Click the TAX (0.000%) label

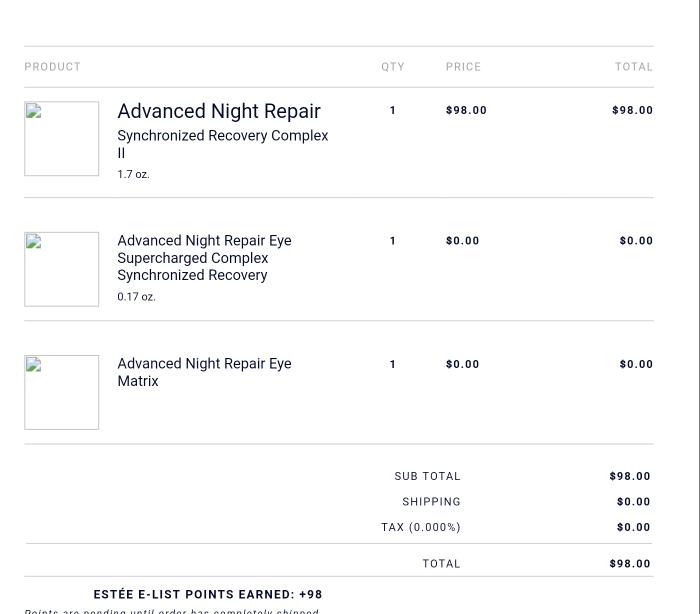[420, 527]
